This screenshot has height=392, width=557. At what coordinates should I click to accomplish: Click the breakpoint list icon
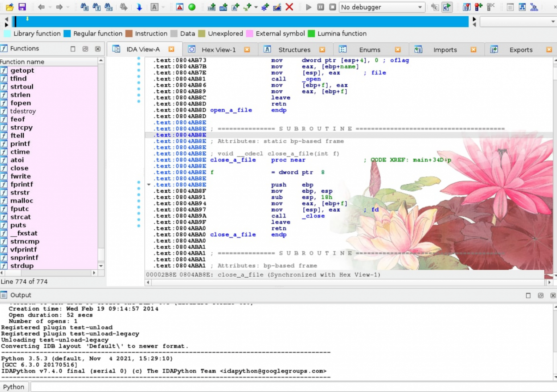coord(467,7)
